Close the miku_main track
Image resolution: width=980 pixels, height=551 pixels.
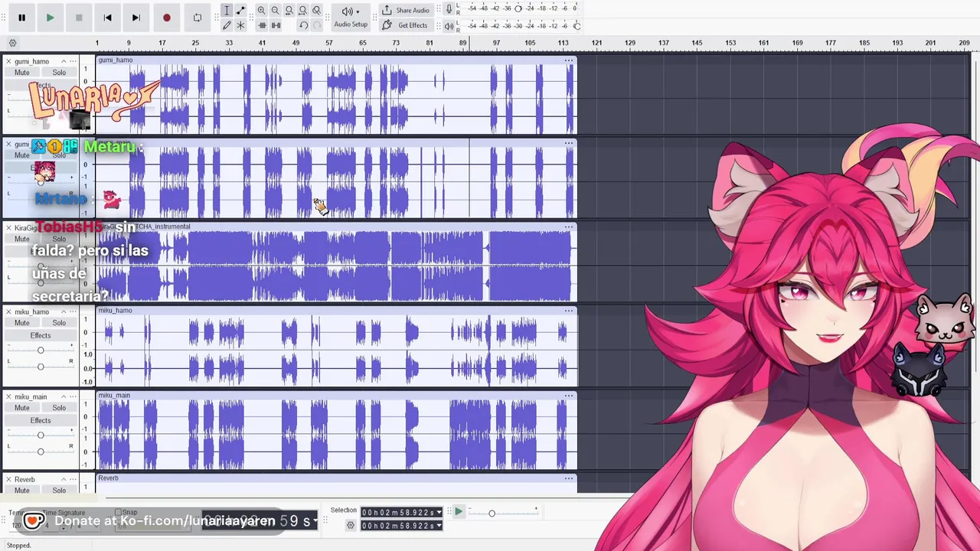click(x=8, y=396)
